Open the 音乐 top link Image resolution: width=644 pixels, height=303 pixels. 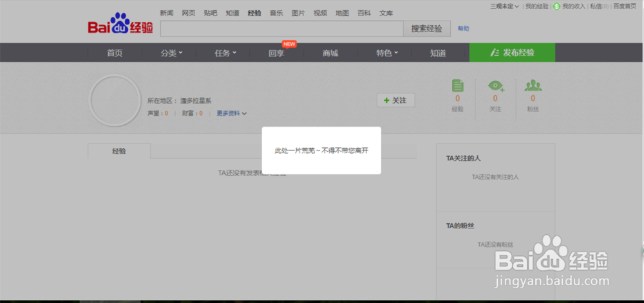[x=276, y=13]
